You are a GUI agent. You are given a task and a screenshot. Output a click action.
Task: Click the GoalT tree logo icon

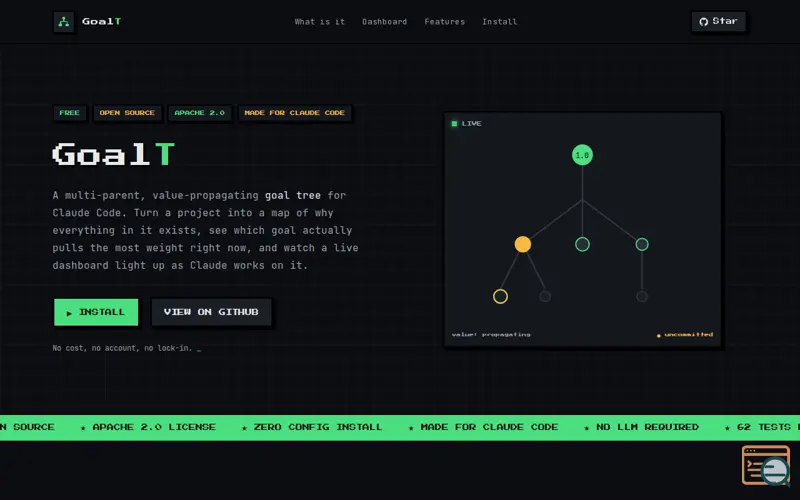tap(64, 22)
